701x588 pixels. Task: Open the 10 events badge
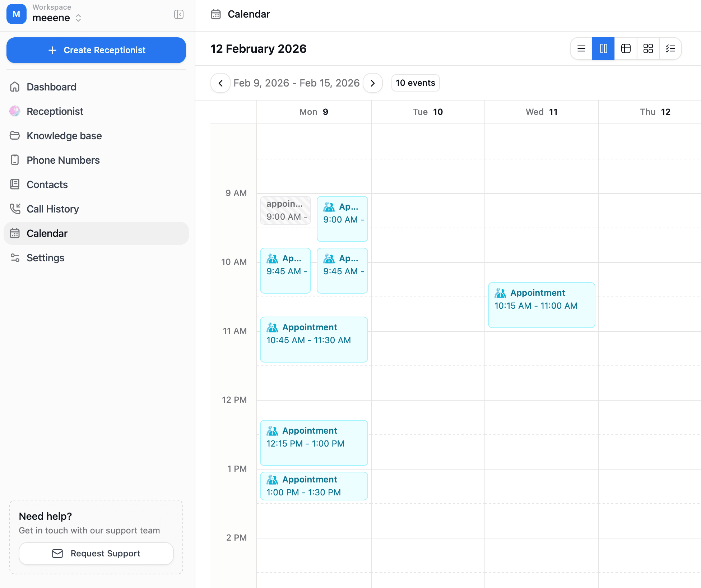(x=415, y=83)
